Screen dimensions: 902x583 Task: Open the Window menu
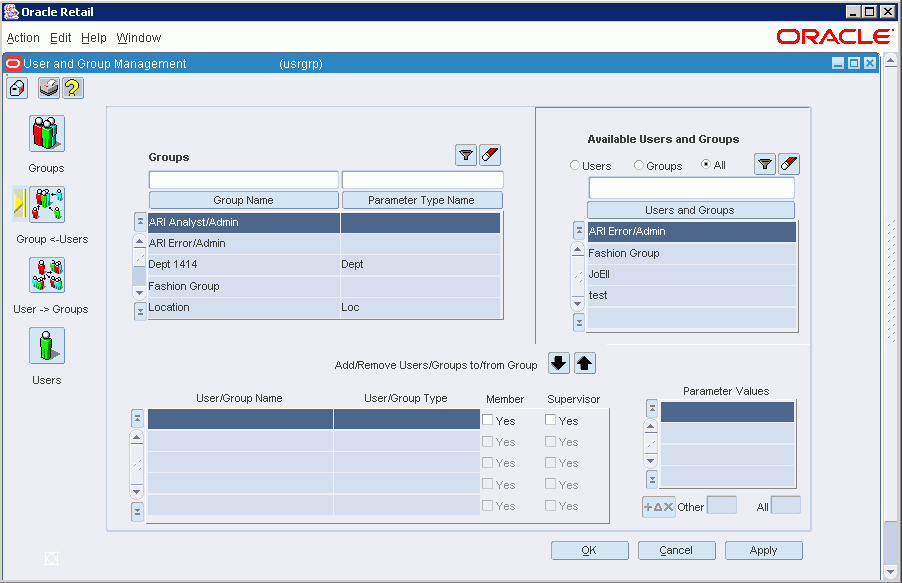[x=139, y=38]
